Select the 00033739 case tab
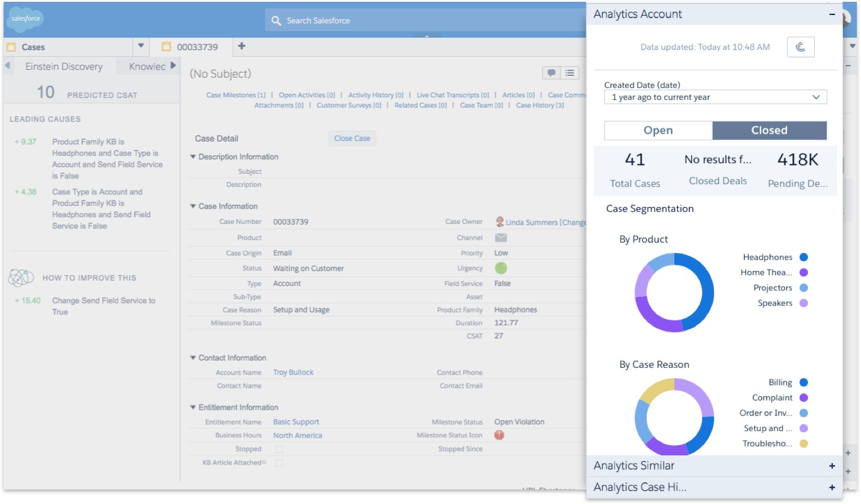Screen dimensions: 861x504 click(x=196, y=47)
